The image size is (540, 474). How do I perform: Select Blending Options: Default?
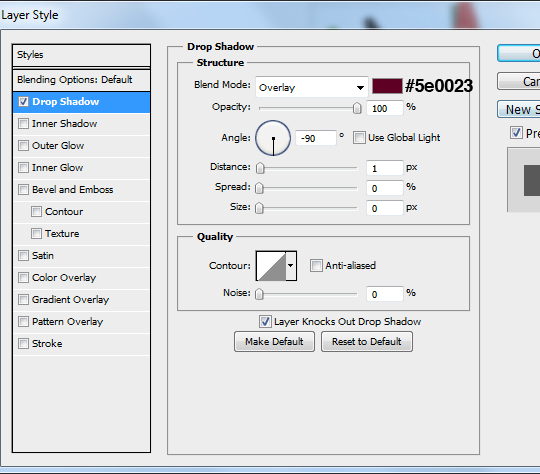(x=81, y=80)
